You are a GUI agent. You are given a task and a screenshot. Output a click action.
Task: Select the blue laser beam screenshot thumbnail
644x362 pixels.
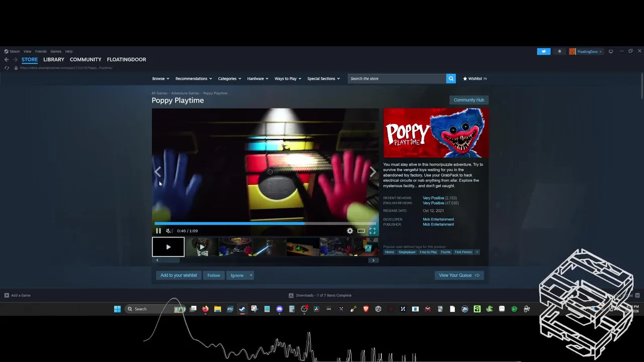click(x=269, y=247)
